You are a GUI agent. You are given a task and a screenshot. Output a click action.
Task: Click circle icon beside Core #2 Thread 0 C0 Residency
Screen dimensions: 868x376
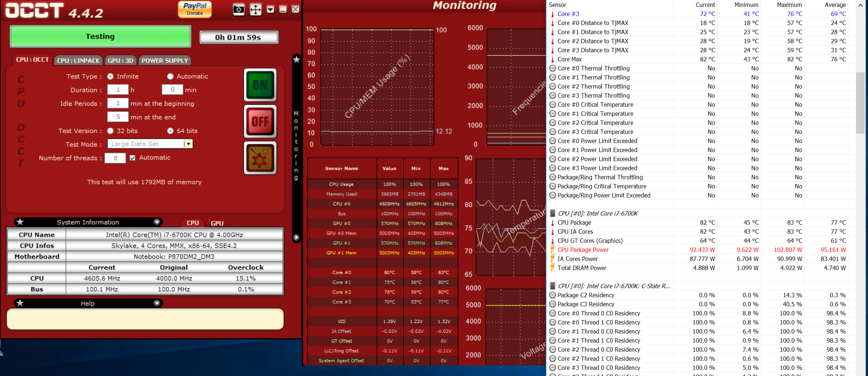point(553,350)
